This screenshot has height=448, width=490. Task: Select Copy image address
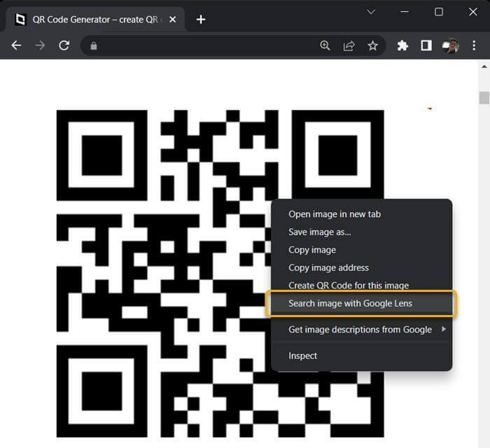point(362,267)
